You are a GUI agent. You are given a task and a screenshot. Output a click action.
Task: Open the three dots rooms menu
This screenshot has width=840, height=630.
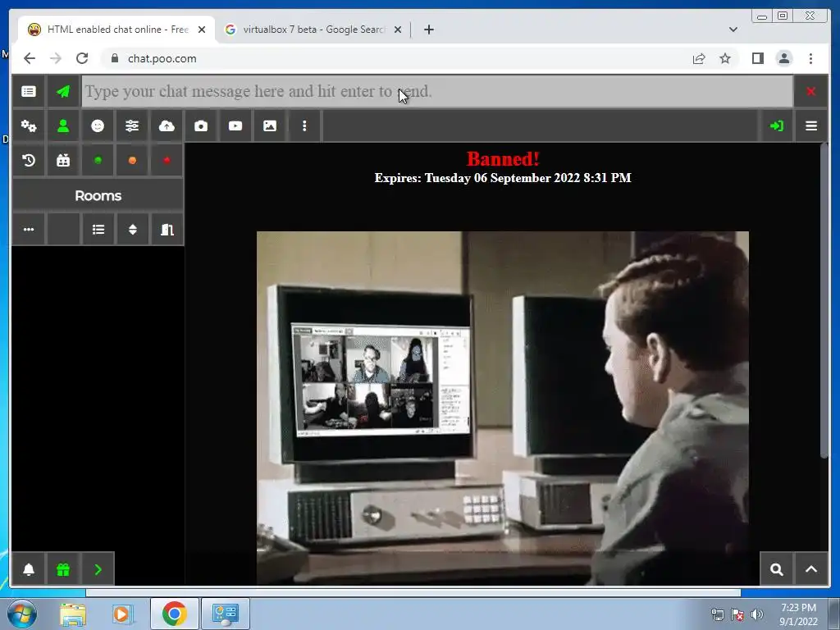pos(29,230)
